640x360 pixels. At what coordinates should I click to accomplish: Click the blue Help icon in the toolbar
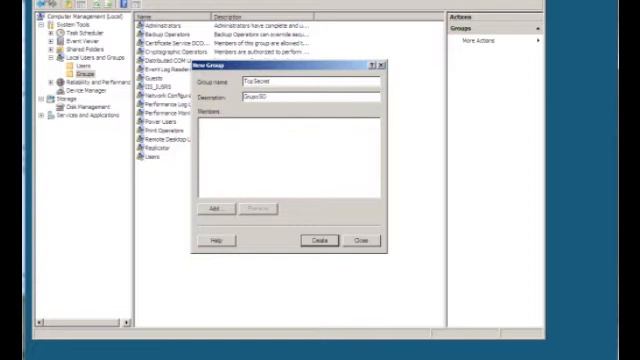(124, 4)
